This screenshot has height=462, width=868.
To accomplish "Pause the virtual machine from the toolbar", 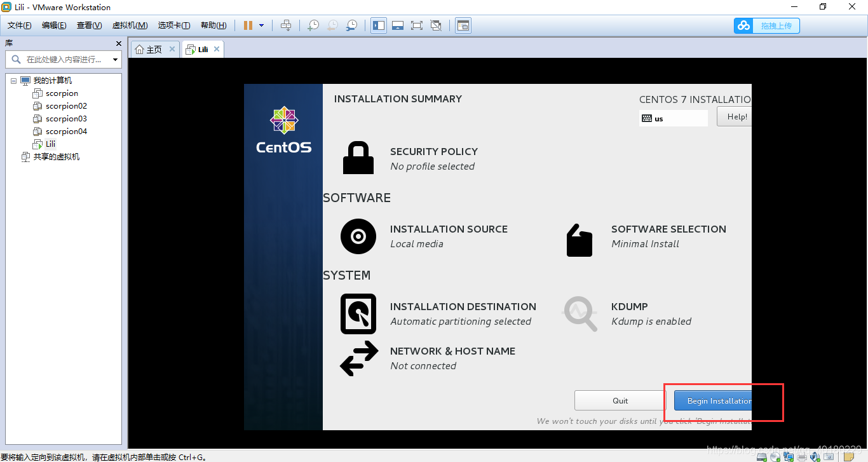I will [x=248, y=25].
